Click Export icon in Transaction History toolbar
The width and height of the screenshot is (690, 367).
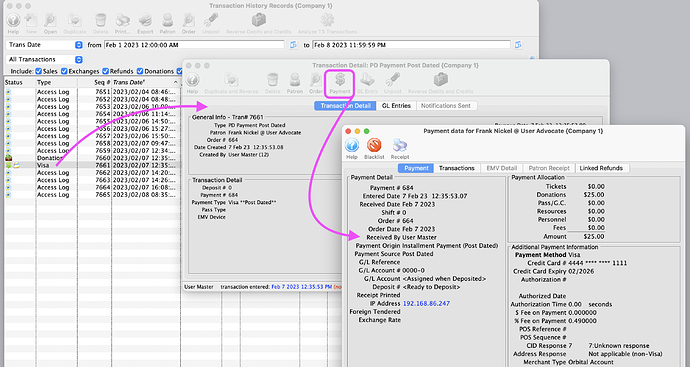click(x=145, y=20)
